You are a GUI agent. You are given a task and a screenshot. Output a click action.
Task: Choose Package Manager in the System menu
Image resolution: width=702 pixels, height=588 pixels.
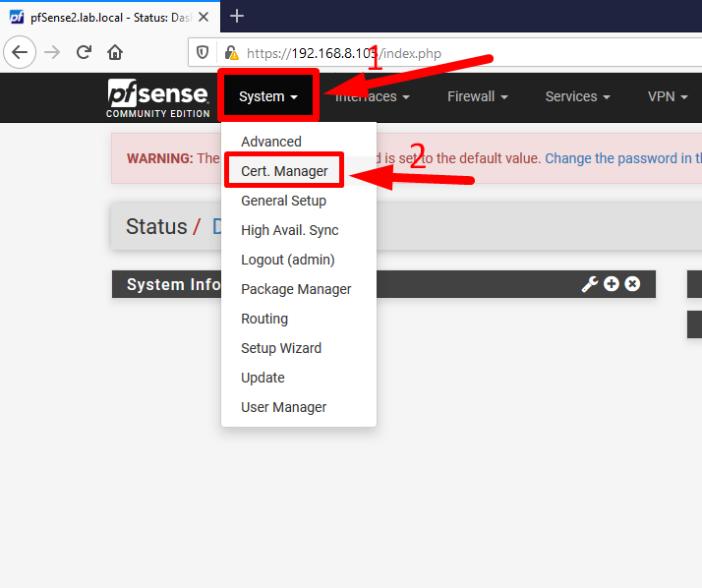(x=296, y=289)
